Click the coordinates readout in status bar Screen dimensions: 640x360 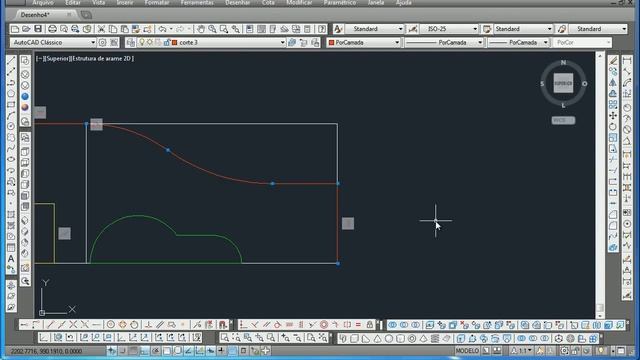pyautogui.click(x=47, y=351)
